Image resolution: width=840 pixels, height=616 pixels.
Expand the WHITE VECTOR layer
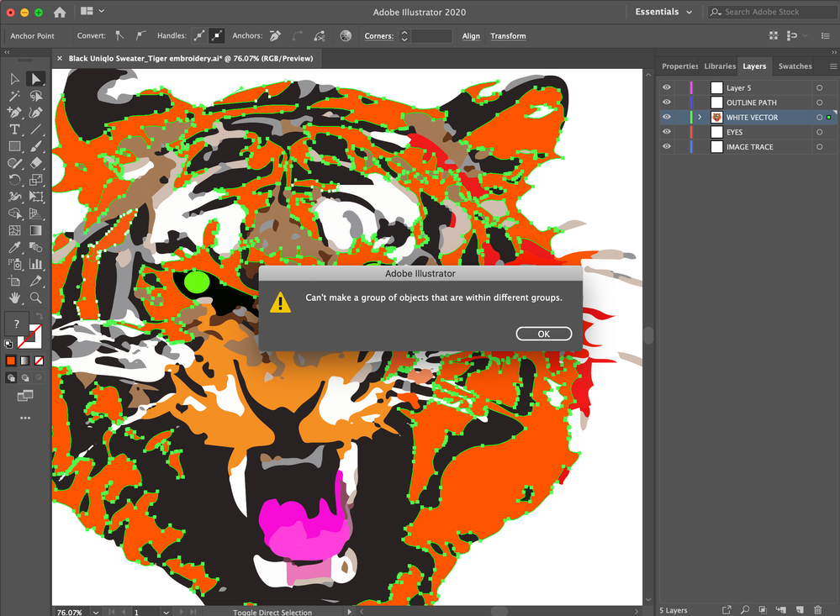coord(700,117)
